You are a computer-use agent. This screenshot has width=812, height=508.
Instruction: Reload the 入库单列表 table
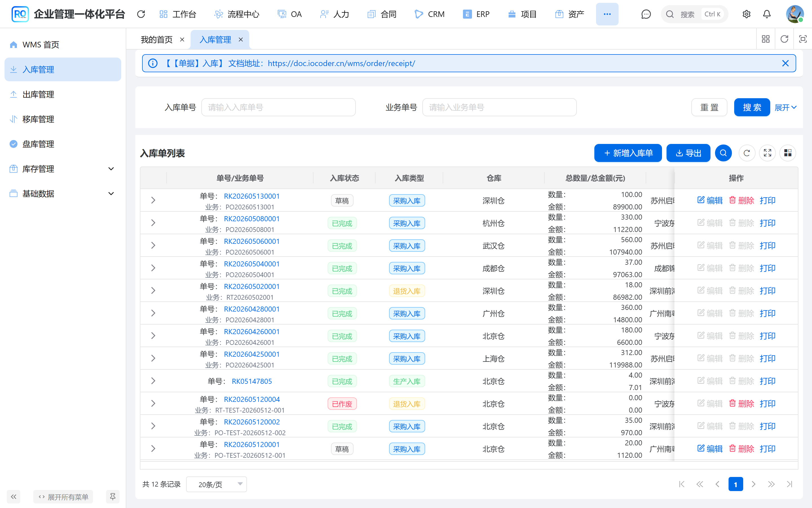point(747,153)
